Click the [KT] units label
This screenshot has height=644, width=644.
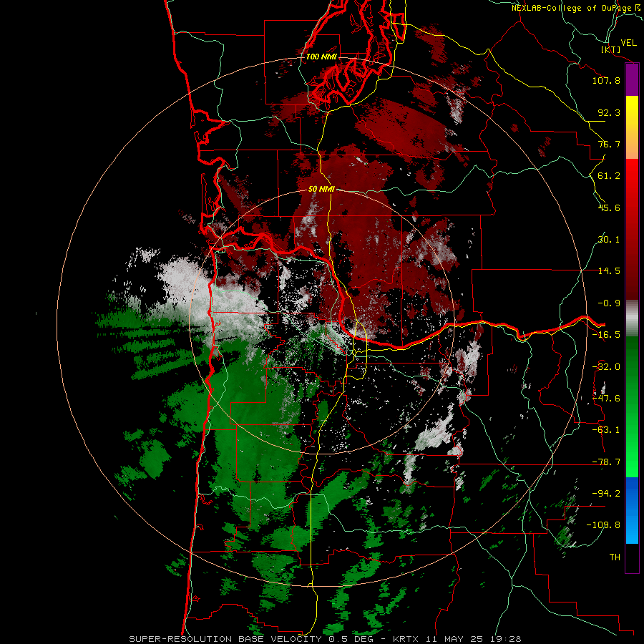(x=611, y=49)
